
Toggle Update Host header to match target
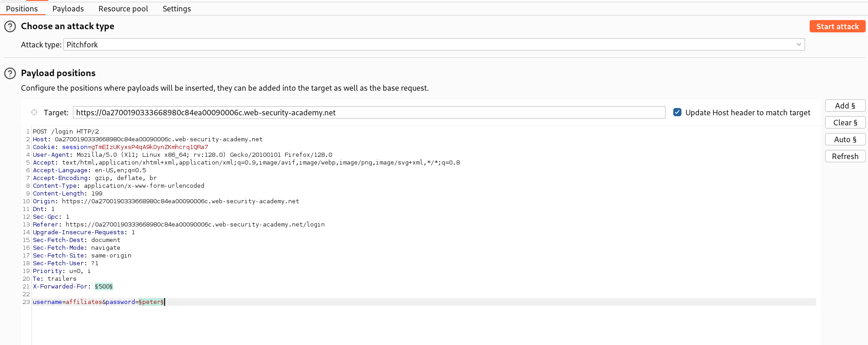point(677,112)
